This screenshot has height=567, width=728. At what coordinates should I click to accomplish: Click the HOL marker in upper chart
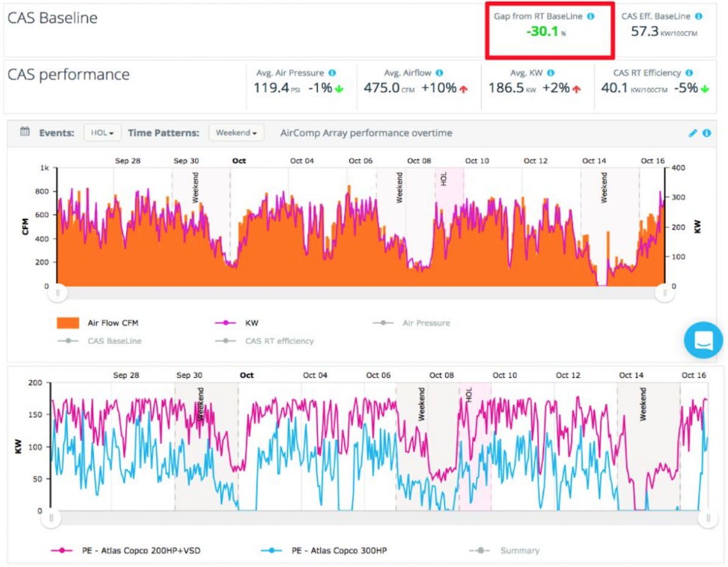pos(443,178)
